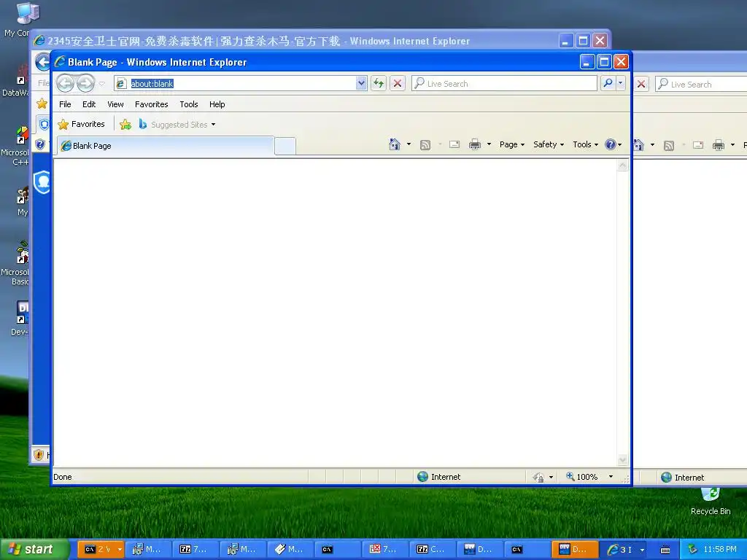Click the blue Help question mark icon

click(611, 144)
